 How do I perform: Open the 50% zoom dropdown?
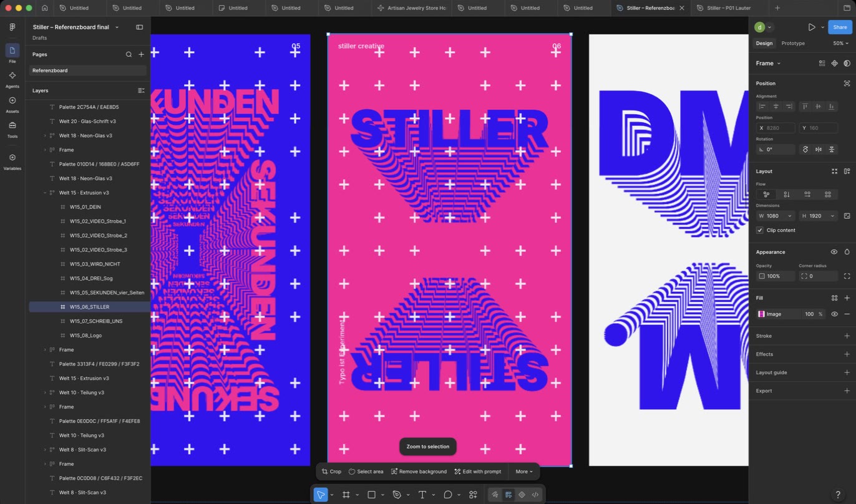click(x=841, y=43)
